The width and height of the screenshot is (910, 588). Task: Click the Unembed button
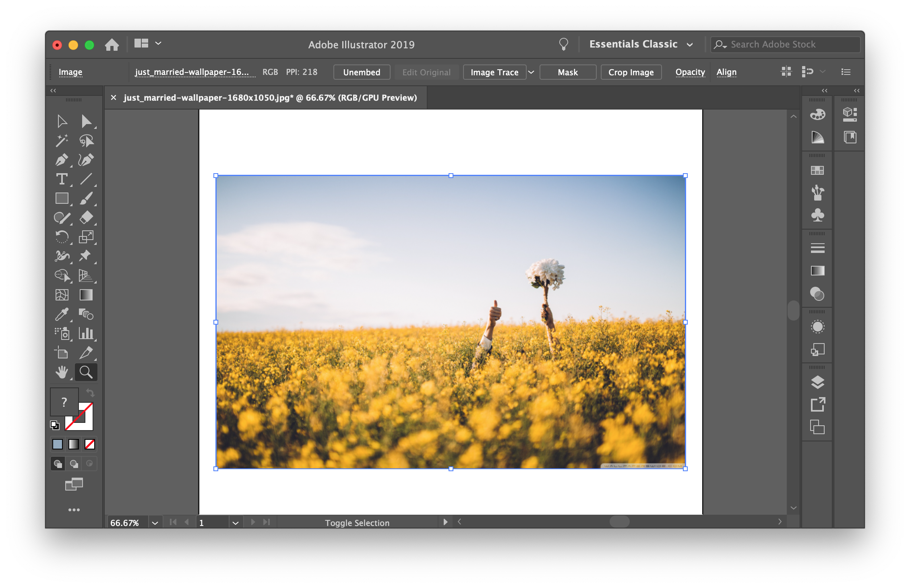(361, 72)
